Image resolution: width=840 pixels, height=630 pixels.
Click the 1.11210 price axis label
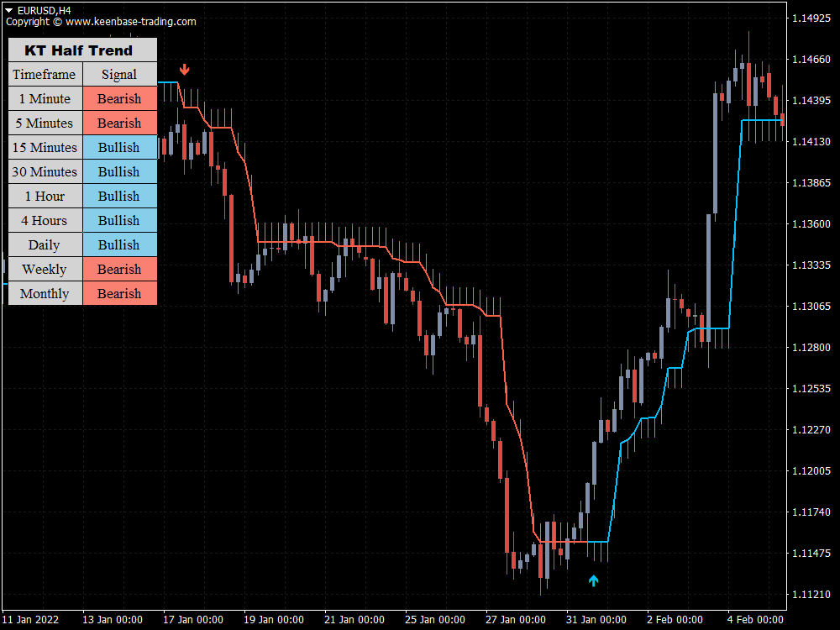[811, 594]
